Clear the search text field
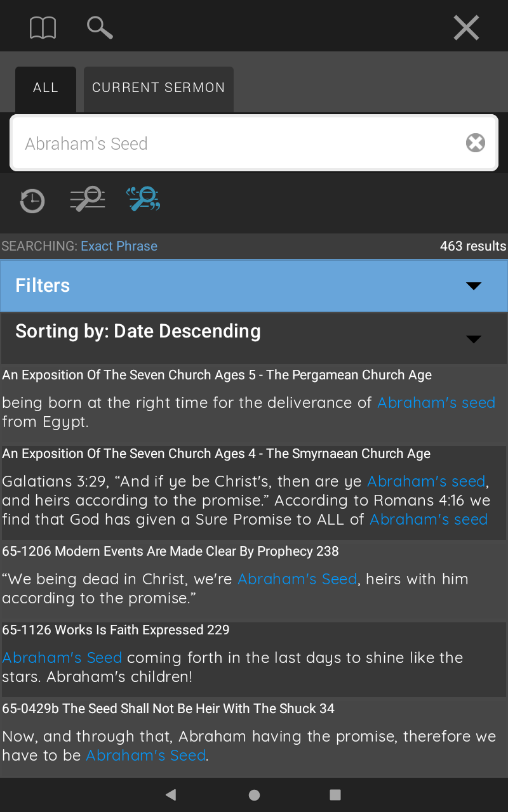This screenshot has height=812, width=508. coord(476,143)
